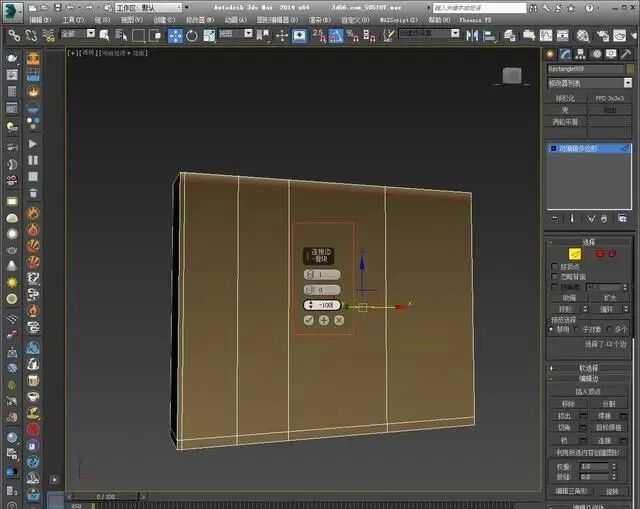
Task: Select the Select and Link chain tool
Action: 14,36
